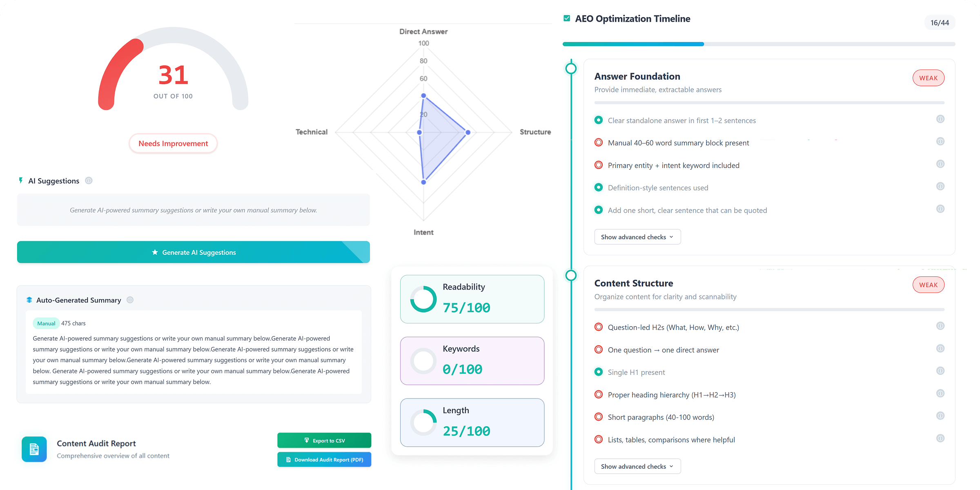Click the checkmark icon beside AEO Optimization Timeline
980x490 pixels.
(566, 18)
